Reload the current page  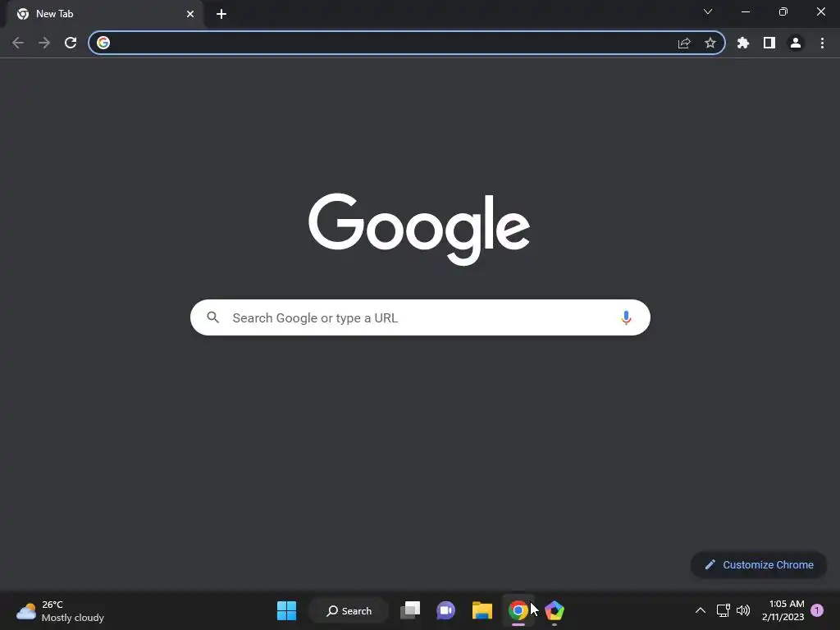71,43
